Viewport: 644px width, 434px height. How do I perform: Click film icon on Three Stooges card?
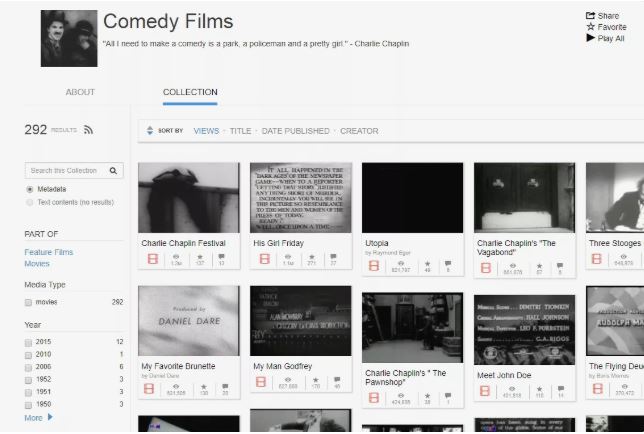(x=596, y=259)
